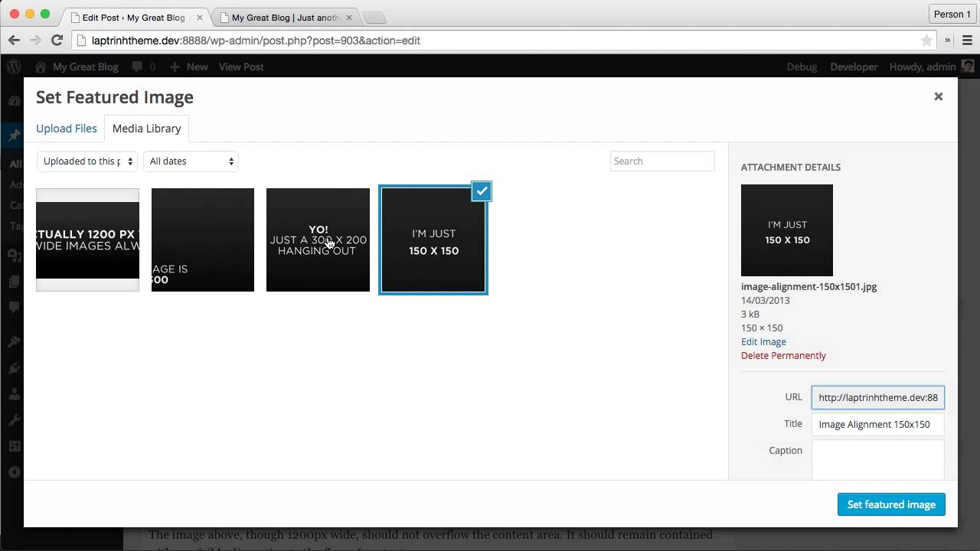Click View Post in the admin bar
980x551 pixels.
(241, 67)
